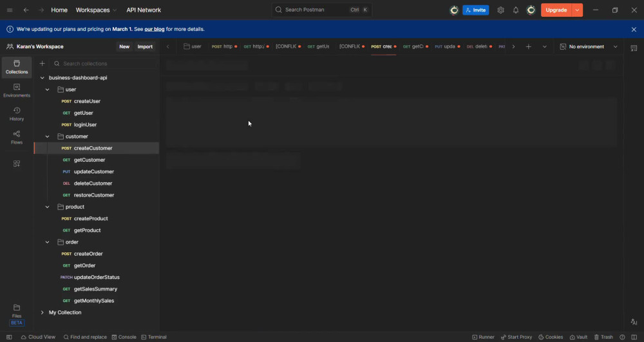Open Find and replace
This screenshot has width=644, height=342.
[x=85, y=337]
